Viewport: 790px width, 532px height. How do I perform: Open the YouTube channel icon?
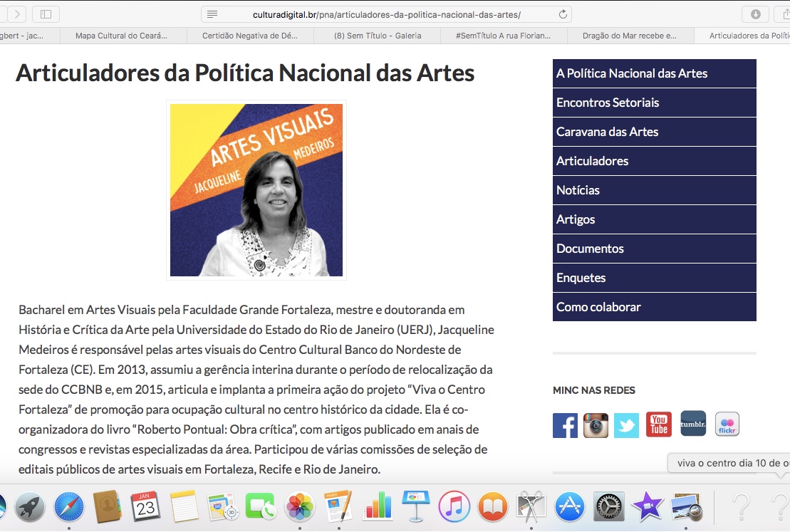(659, 425)
